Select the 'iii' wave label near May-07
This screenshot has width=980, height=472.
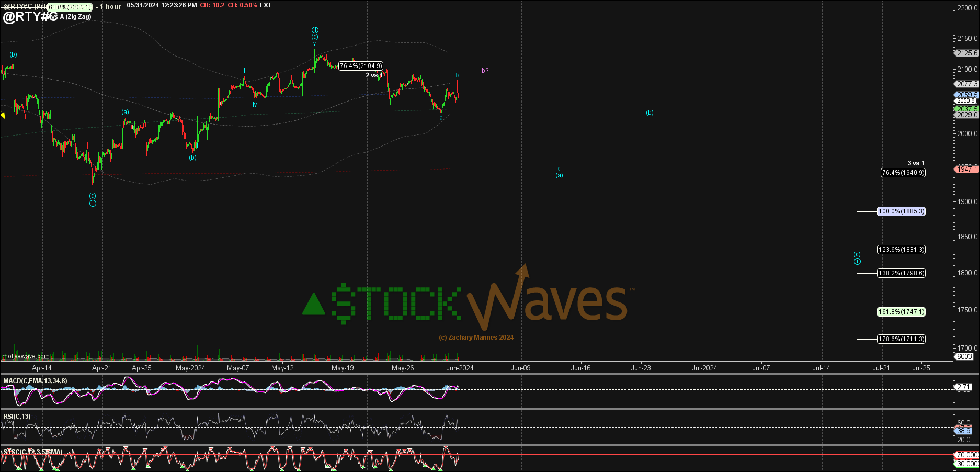[x=244, y=71]
